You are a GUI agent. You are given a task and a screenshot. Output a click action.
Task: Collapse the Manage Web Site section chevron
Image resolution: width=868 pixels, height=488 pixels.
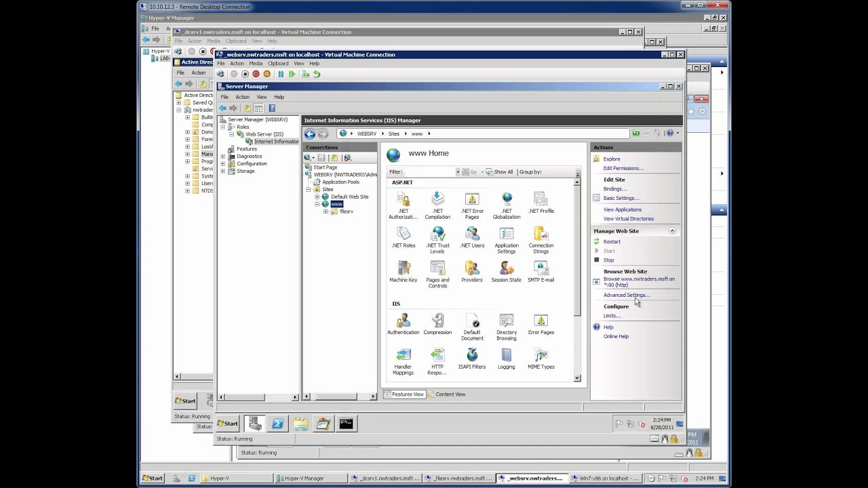[672, 231]
